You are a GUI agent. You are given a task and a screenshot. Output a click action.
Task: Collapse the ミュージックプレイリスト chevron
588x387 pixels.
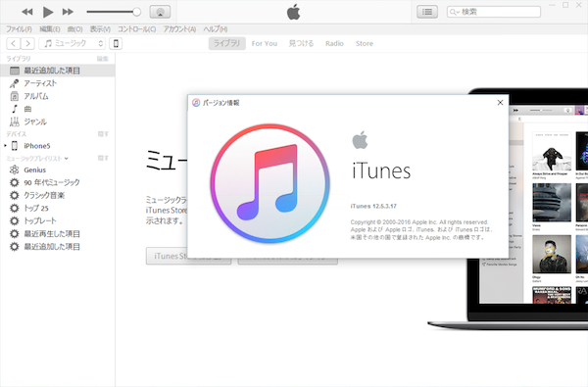click(x=66, y=159)
